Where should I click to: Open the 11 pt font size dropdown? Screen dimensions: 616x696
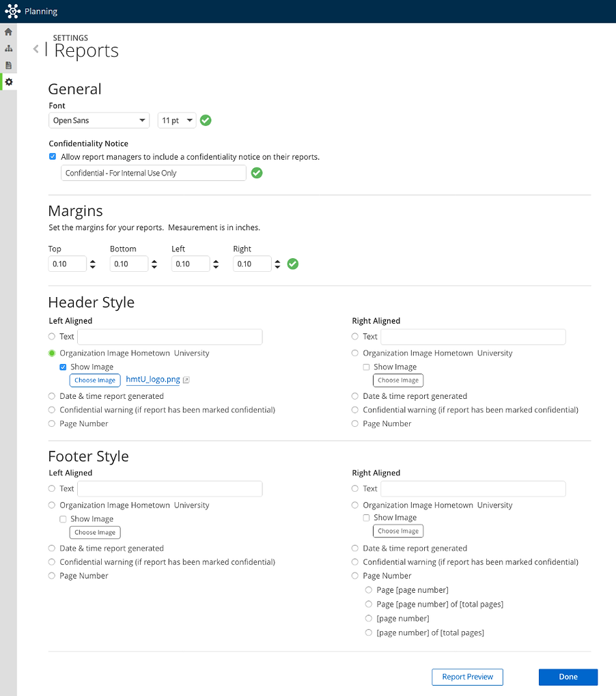177,120
